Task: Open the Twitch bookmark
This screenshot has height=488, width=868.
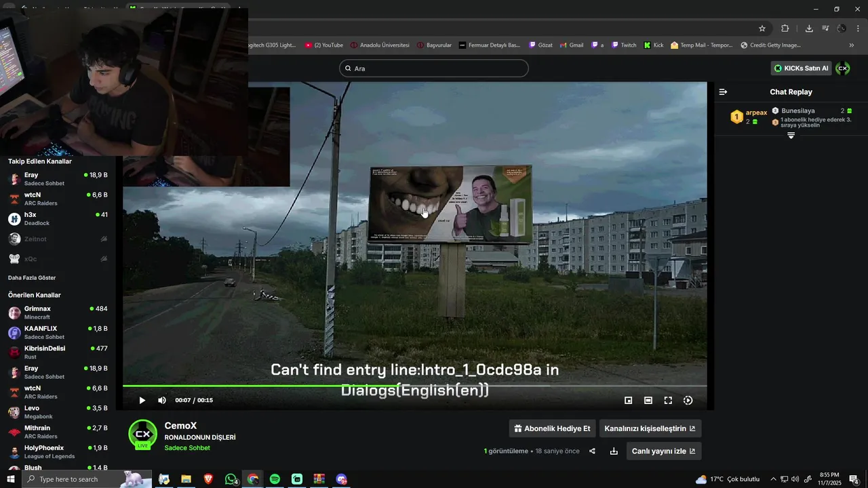Action: pyautogui.click(x=624, y=45)
